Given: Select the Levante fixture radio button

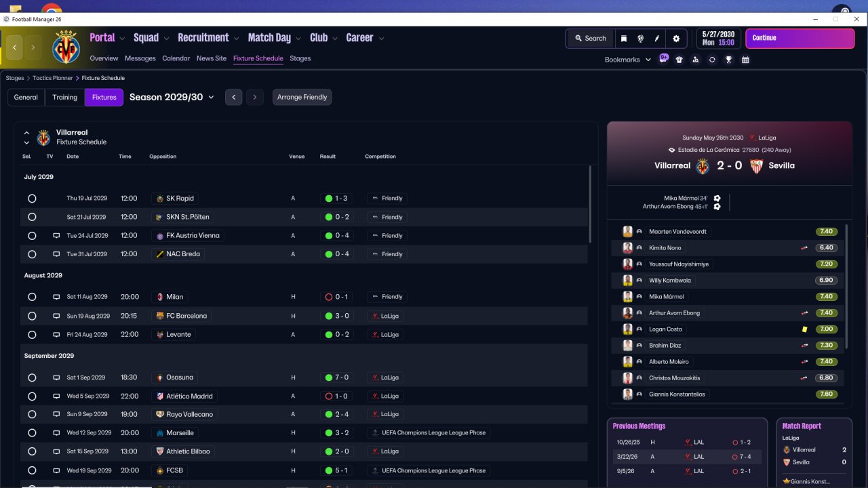Looking at the screenshot, I should (32, 335).
